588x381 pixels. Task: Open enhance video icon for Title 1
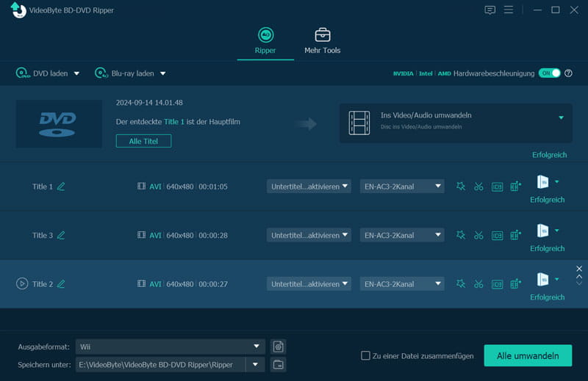point(516,186)
